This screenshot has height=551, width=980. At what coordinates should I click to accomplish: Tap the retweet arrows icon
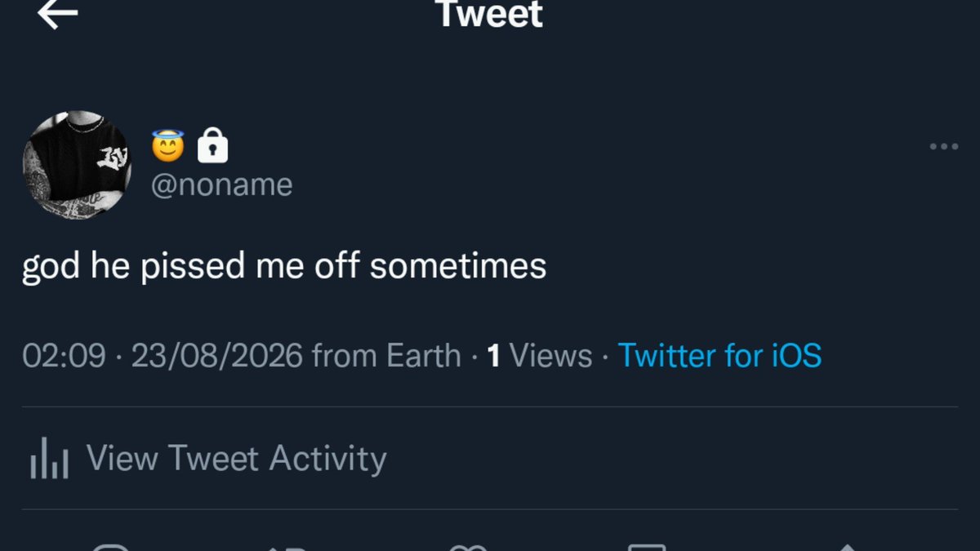click(x=290, y=548)
